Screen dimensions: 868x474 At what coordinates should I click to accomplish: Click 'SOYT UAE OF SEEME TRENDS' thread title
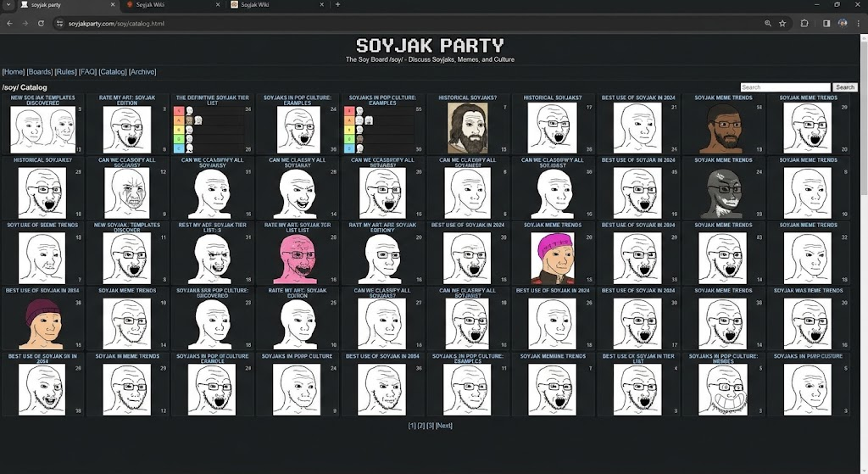pyautogui.click(x=42, y=226)
